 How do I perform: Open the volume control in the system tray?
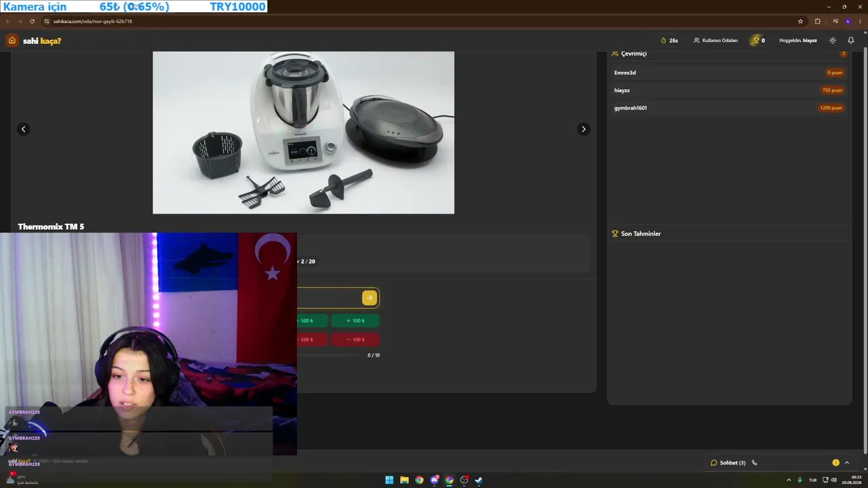[x=833, y=480]
